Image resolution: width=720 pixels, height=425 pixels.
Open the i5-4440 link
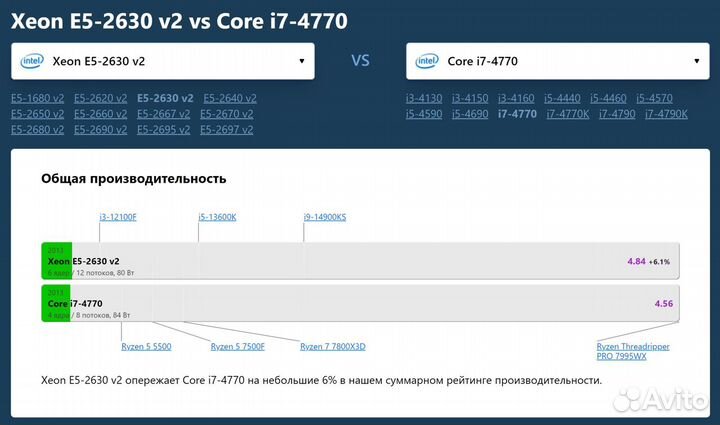562,98
